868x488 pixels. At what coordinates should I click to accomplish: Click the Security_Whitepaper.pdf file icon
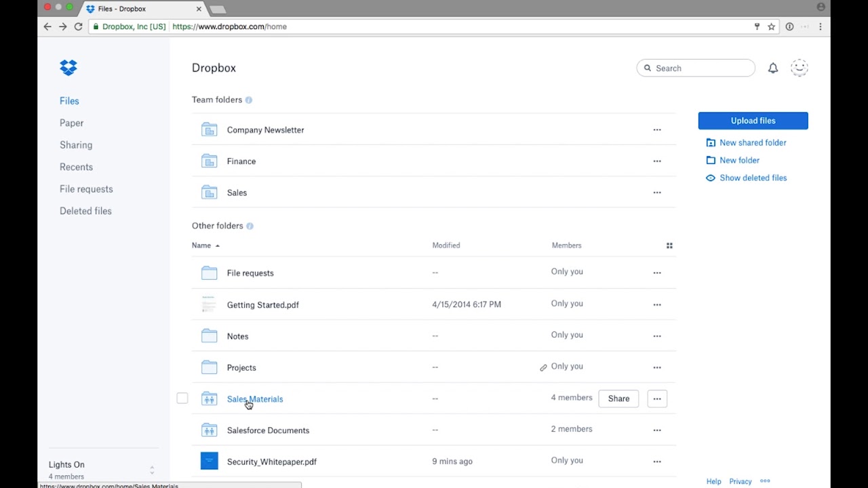[x=209, y=462]
